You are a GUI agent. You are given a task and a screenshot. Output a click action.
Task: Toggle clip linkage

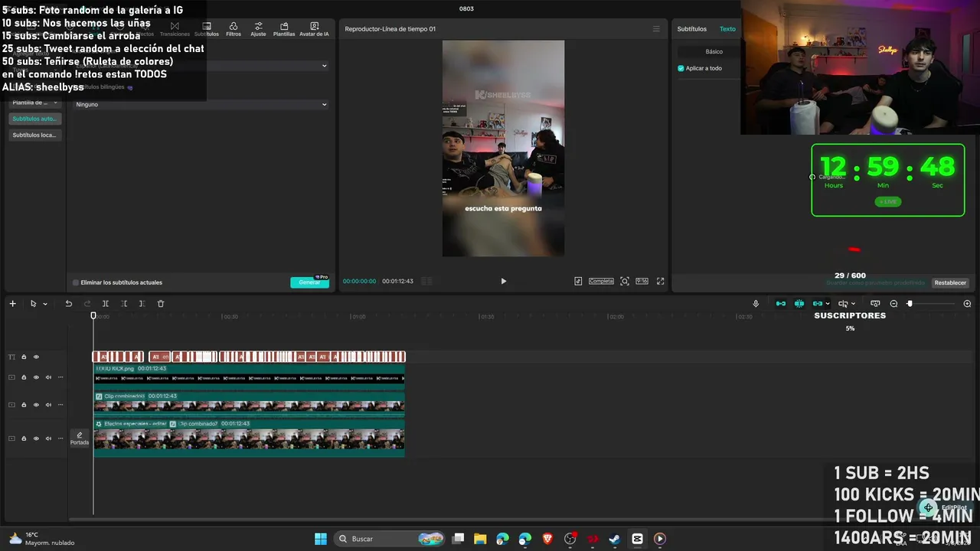818,304
